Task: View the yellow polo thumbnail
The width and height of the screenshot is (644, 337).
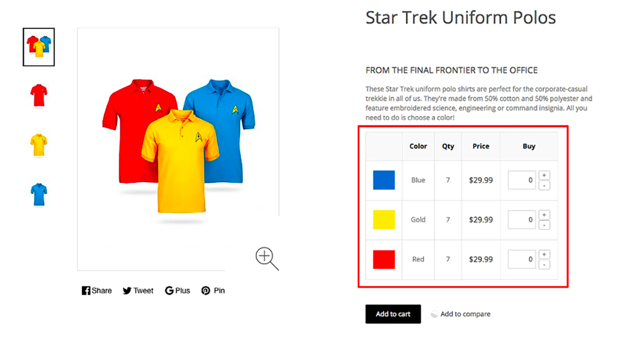Action: [39, 145]
